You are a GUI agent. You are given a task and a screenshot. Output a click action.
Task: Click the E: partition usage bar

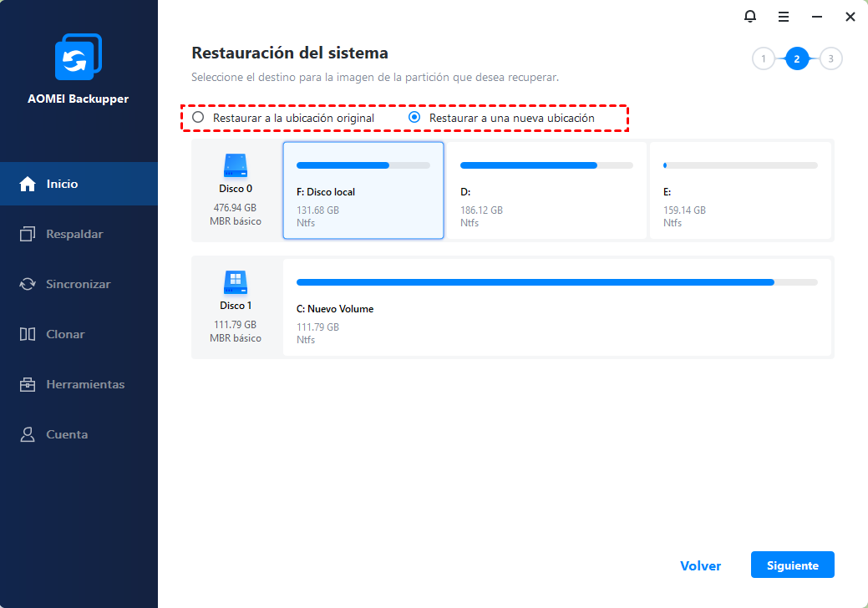[740, 165]
